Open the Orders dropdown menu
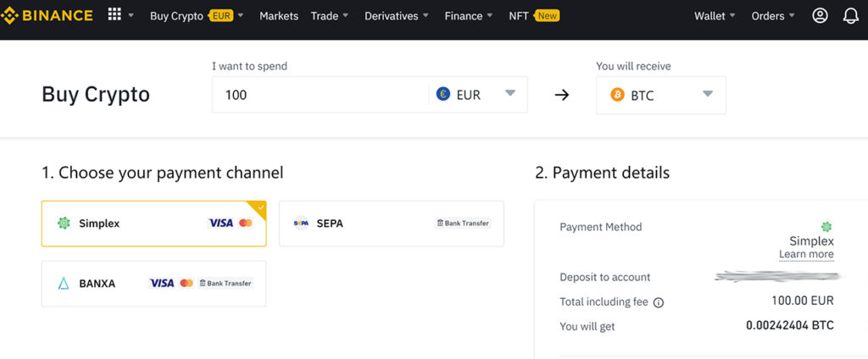The height and width of the screenshot is (359, 868). [772, 16]
